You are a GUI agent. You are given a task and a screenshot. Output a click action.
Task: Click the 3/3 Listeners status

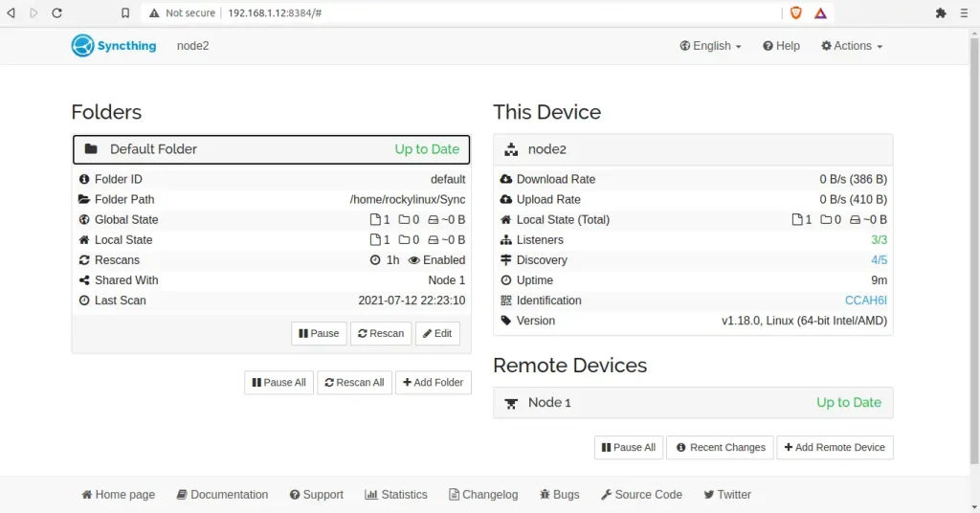click(x=879, y=240)
